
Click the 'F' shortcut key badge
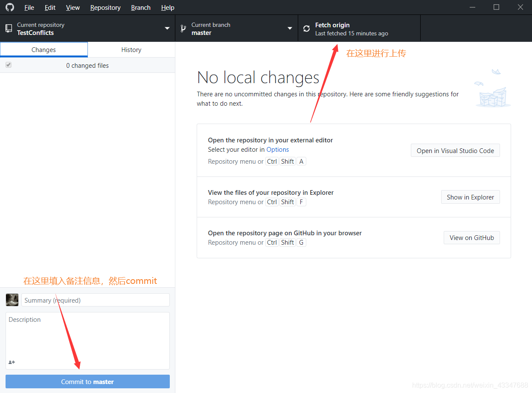pyautogui.click(x=301, y=202)
